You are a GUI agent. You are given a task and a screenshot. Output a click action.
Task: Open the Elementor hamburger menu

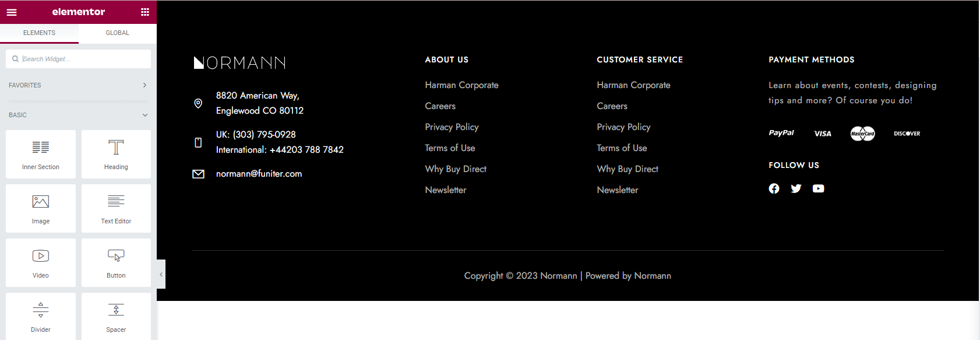point(12,12)
